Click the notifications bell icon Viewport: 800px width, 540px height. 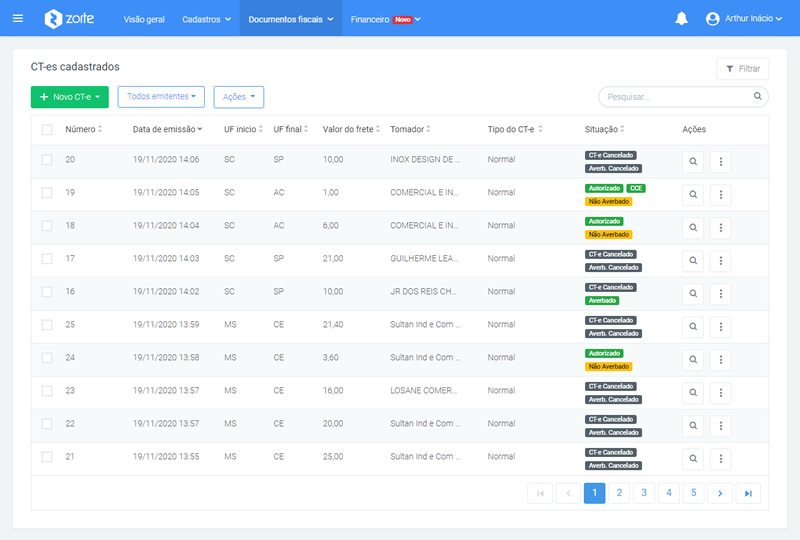coord(681,19)
